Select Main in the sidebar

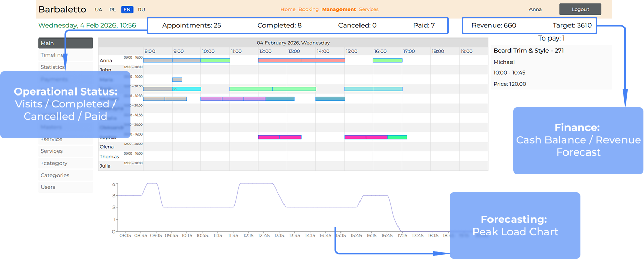[x=65, y=43]
